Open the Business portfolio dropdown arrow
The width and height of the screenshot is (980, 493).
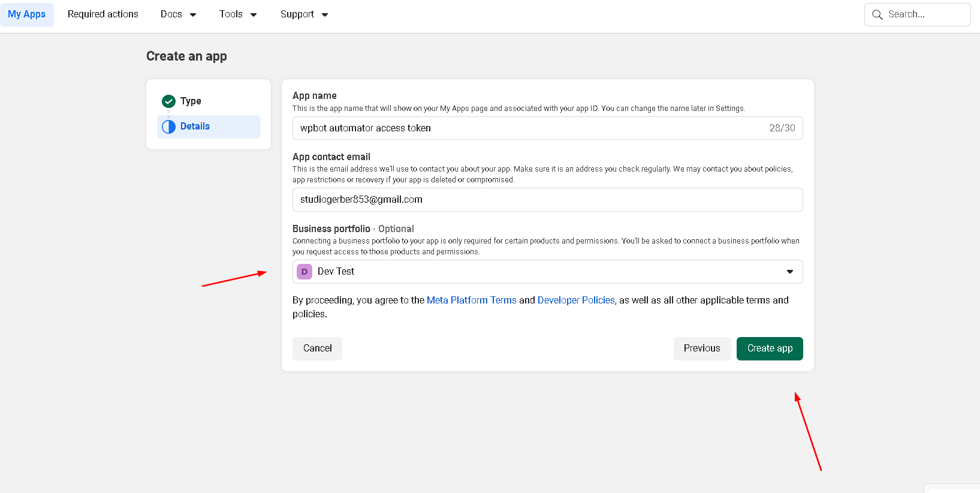[789, 272]
